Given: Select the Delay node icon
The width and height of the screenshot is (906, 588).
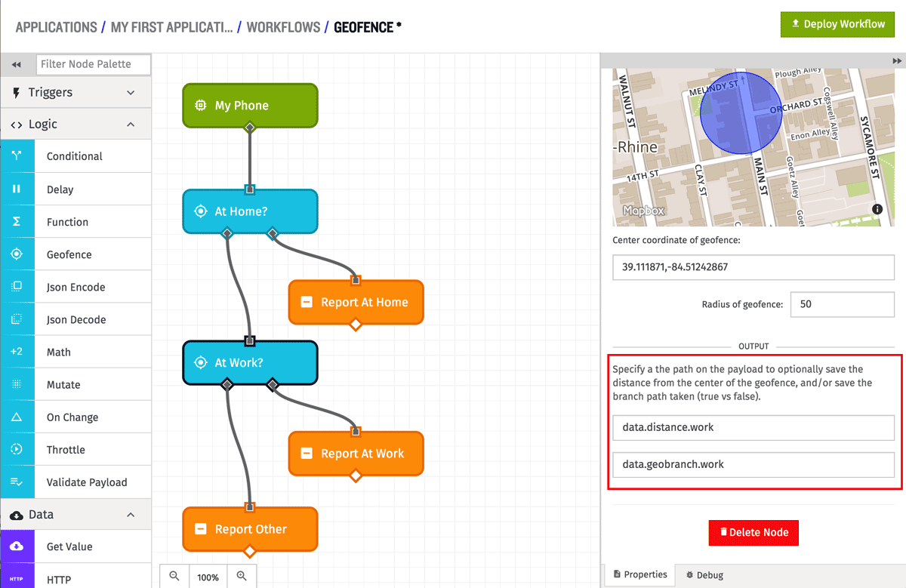Looking at the screenshot, I should [x=17, y=189].
